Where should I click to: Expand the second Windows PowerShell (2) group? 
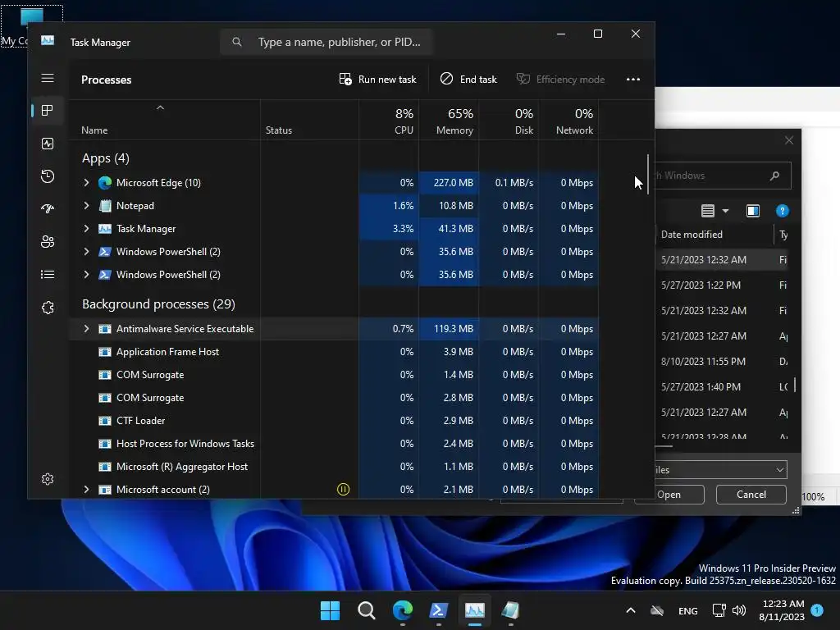point(86,274)
